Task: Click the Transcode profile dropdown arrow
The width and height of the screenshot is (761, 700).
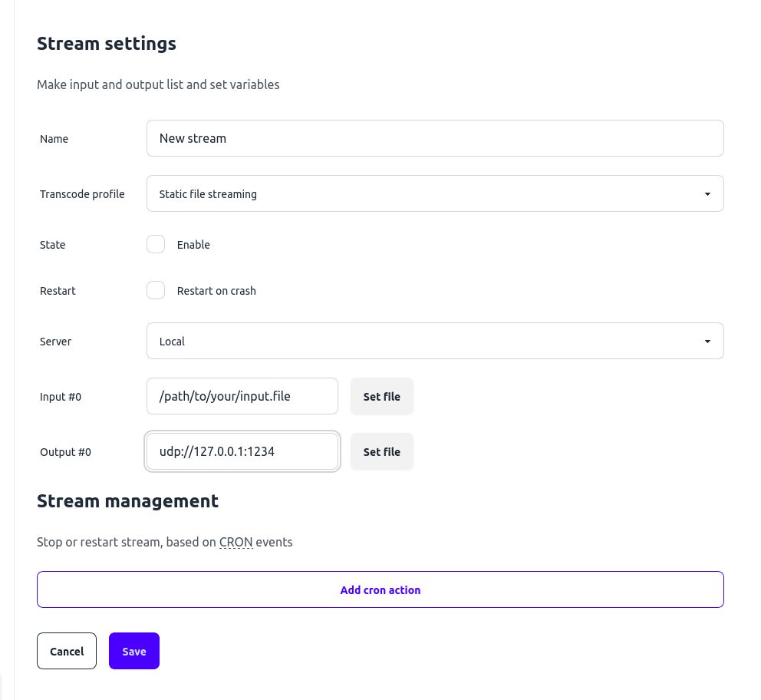Action: pos(707,193)
